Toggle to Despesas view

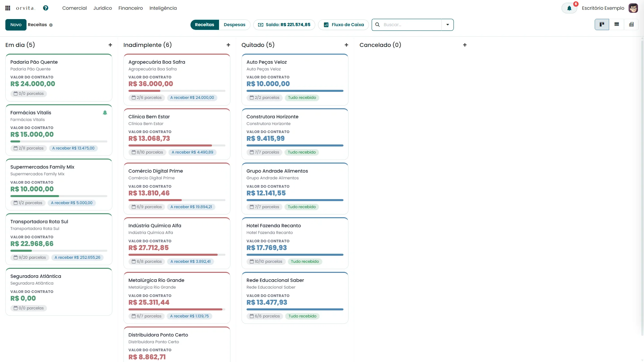point(234,25)
